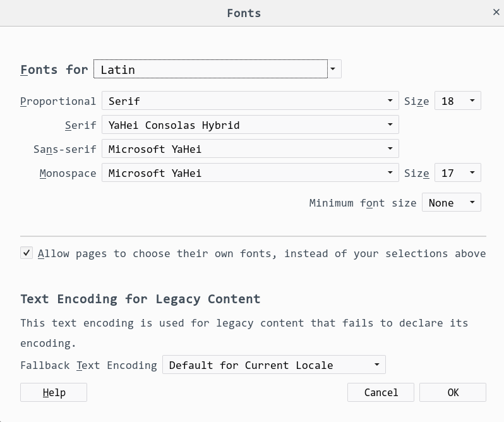The width and height of the screenshot is (504, 422).
Task: Uncheck Allow pages to choose their own fonts
Action: tap(27, 253)
